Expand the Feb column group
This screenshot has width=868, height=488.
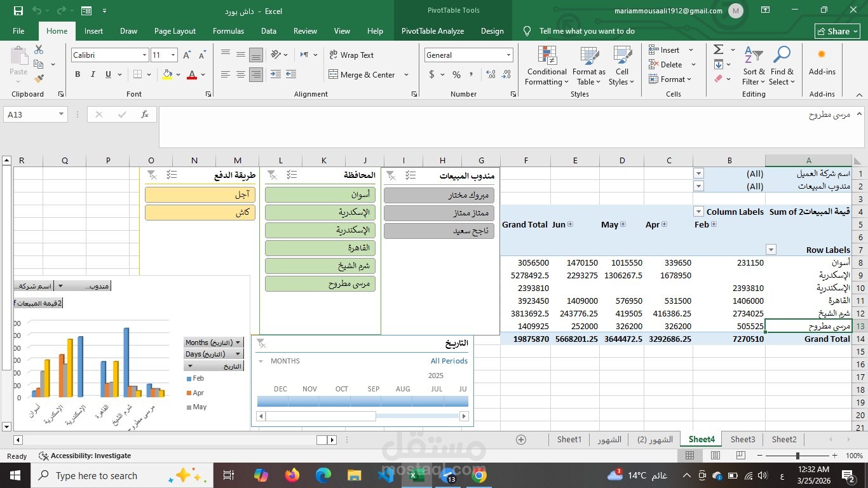[714, 224]
